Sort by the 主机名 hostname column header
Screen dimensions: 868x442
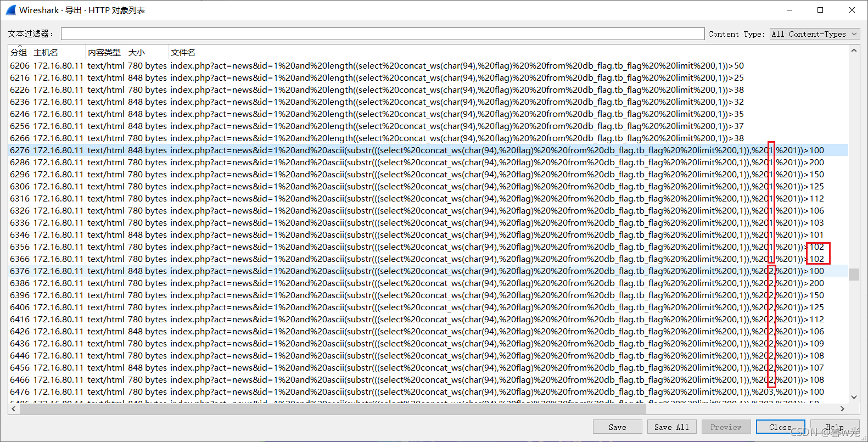pos(58,52)
